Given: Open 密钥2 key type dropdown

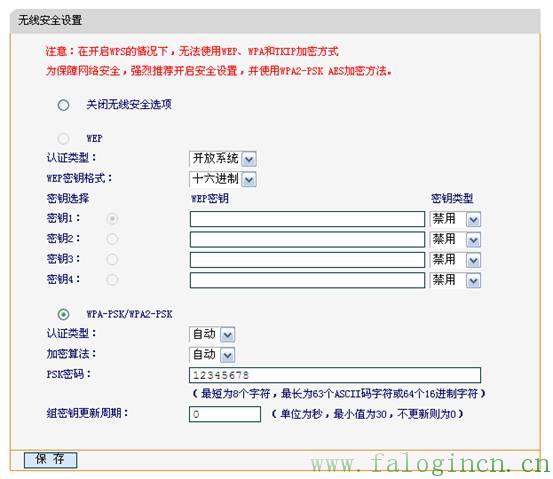Looking at the screenshot, I should (455, 240).
